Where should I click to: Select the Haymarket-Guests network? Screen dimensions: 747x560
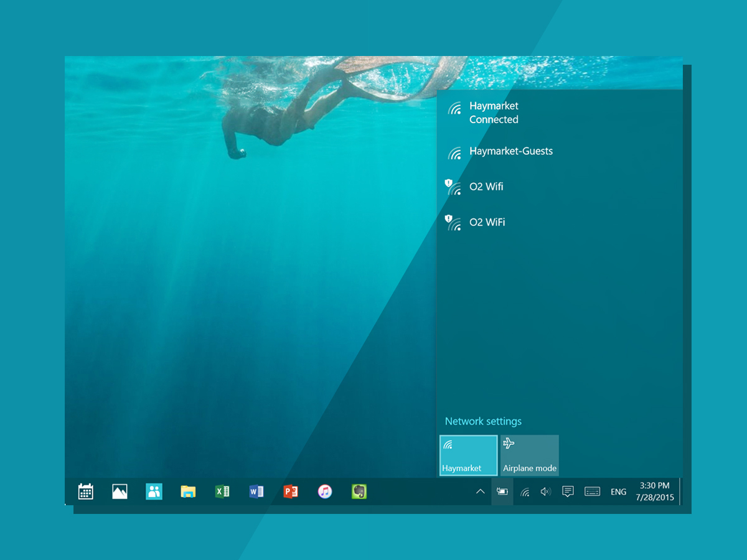(x=560, y=151)
